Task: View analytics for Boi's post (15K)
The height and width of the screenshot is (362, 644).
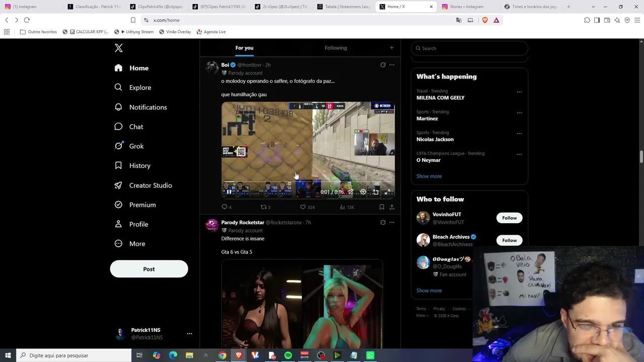Action: [x=347, y=207]
